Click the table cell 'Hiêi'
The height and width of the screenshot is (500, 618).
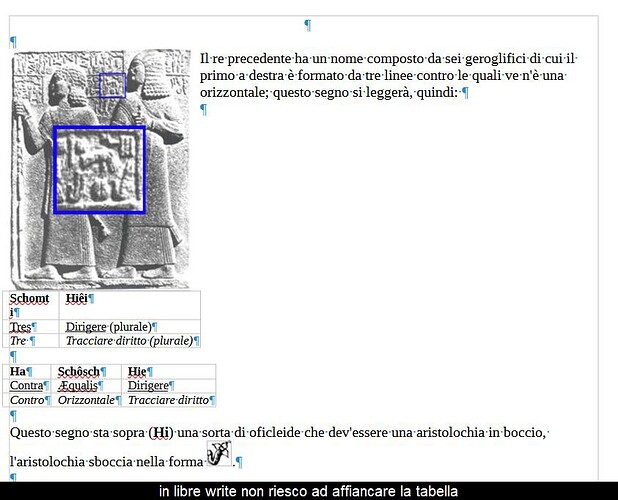coord(130,305)
